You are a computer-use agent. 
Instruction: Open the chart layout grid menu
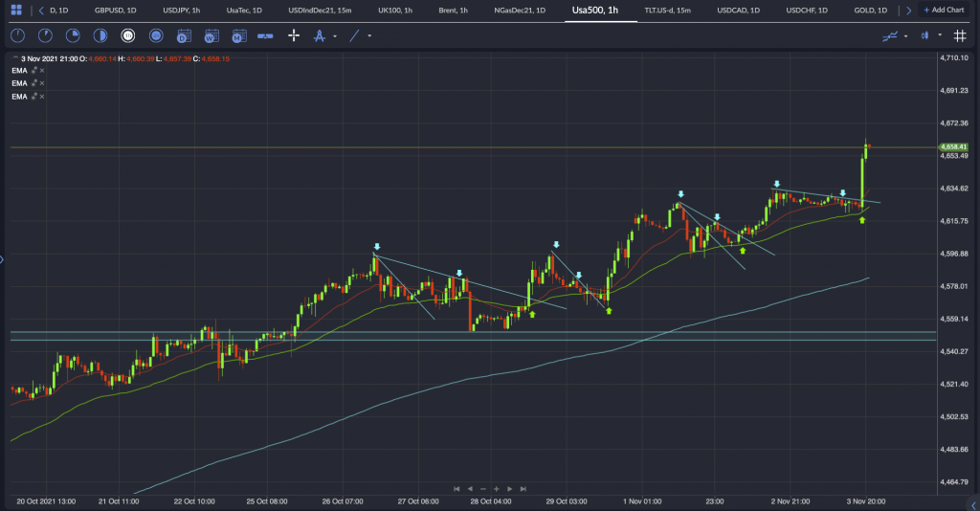pos(16,10)
